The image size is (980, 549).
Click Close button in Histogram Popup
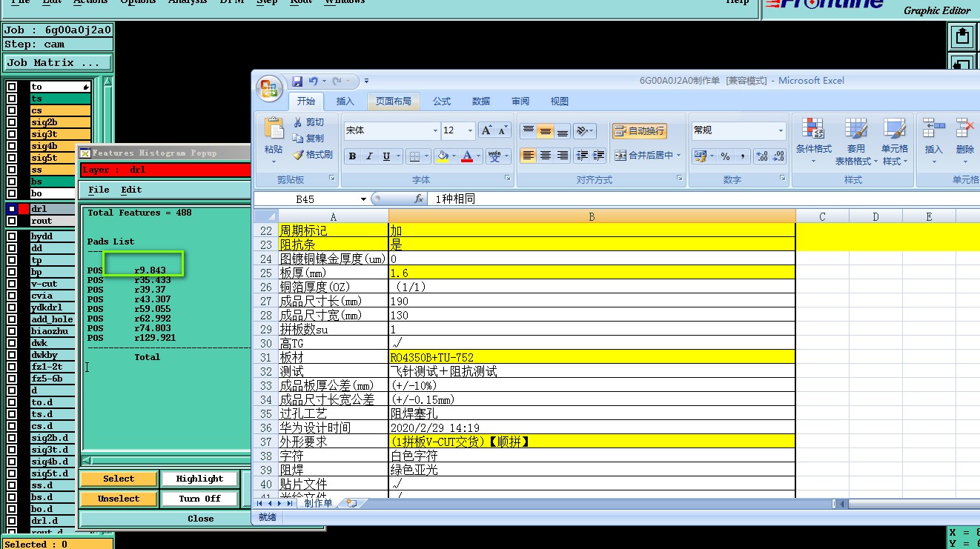(x=200, y=519)
